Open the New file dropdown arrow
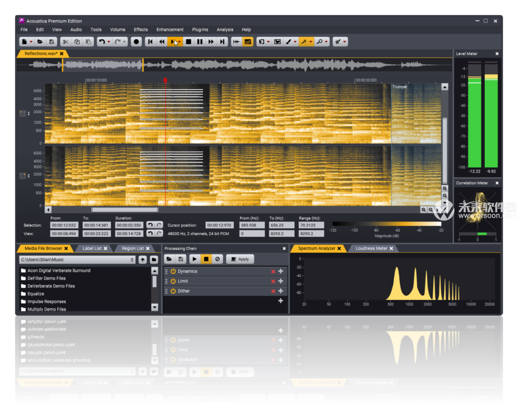Viewport: 518px width, 420px height. coord(31,42)
